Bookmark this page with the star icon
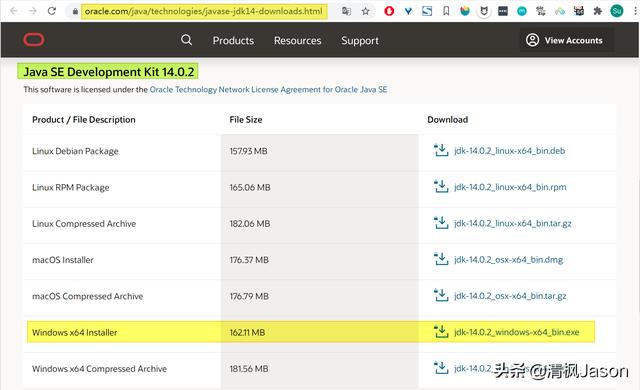The width and height of the screenshot is (640, 390). click(x=365, y=11)
